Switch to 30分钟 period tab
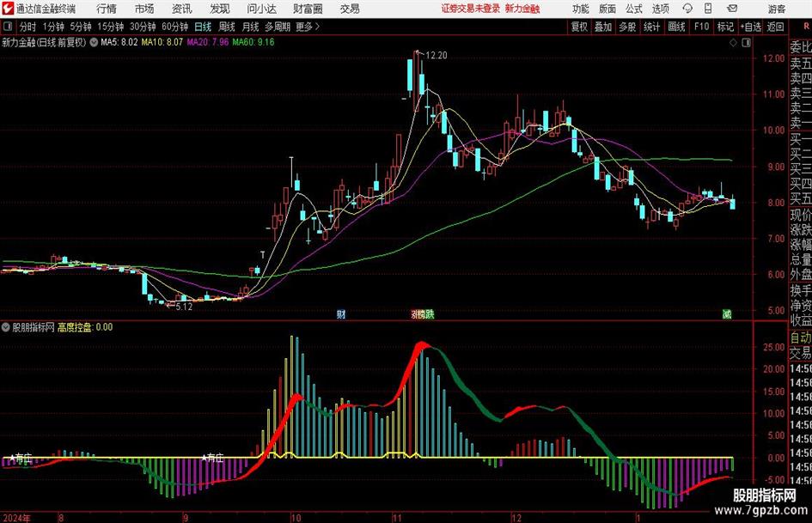Viewport: 812px width, 523px height. point(143,27)
